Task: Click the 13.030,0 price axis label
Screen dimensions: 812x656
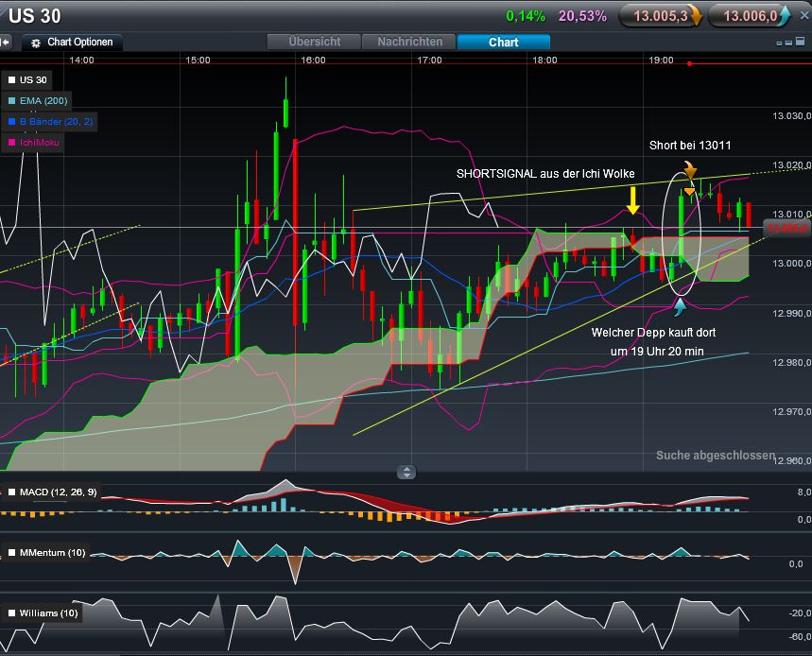Action: tap(792, 116)
